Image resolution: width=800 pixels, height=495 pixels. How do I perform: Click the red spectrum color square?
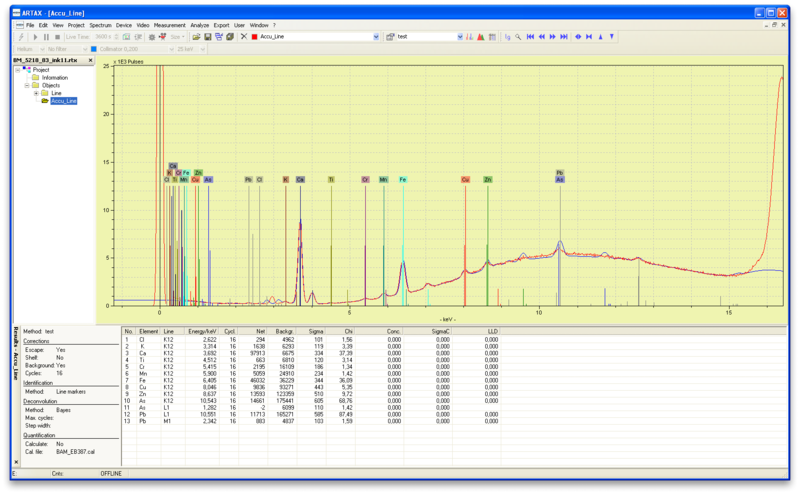pyautogui.click(x=255, y=37)
